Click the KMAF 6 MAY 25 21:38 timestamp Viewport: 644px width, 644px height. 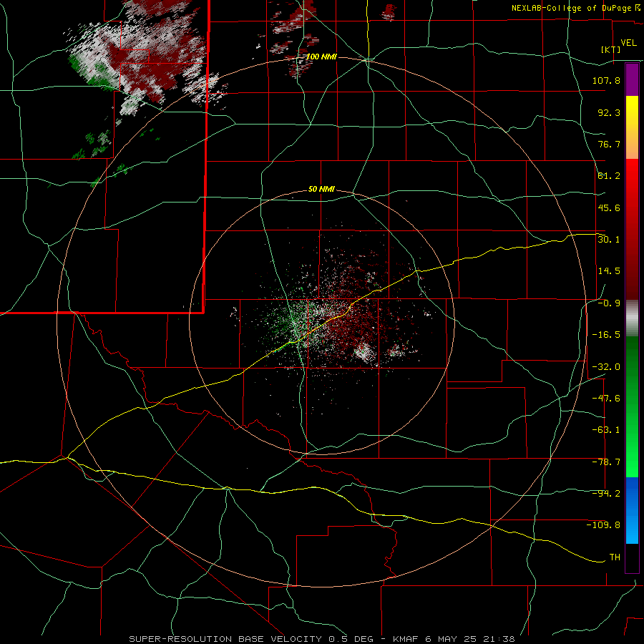coord(454,639)
